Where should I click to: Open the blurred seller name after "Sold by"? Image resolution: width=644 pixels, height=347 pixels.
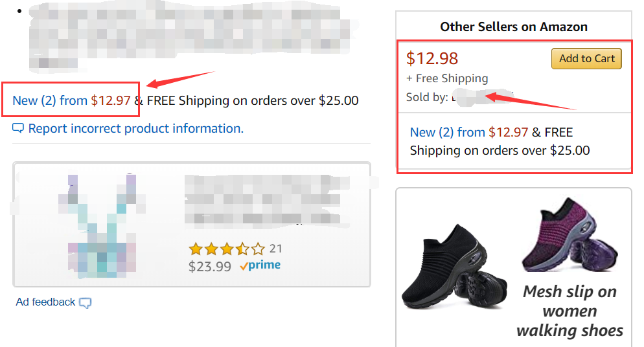coord(473,98)
